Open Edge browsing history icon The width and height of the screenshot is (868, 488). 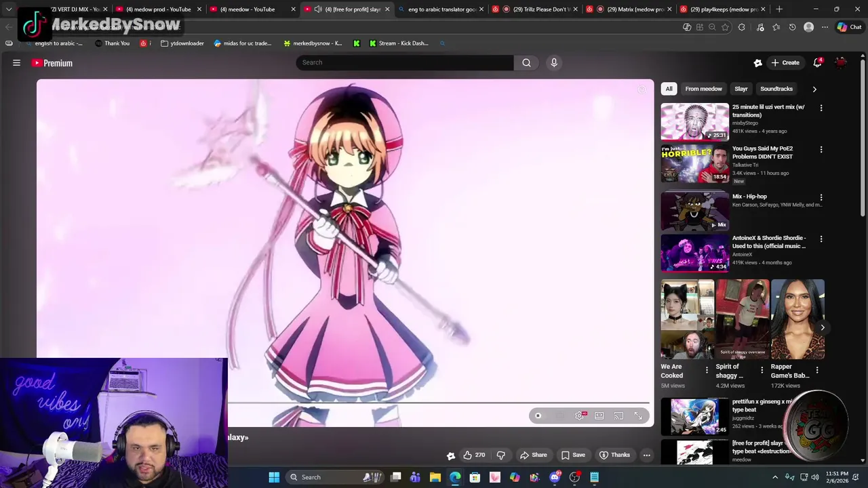click(792, 27)
